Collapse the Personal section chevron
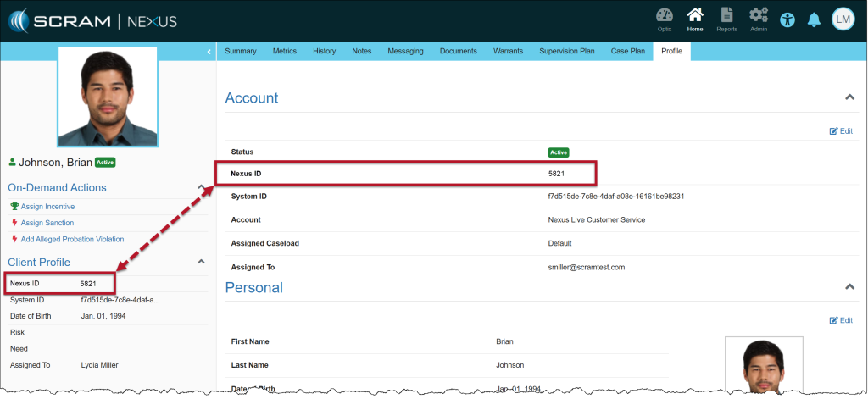Viewport: 868px width, 399px height. tap(849, 287)
